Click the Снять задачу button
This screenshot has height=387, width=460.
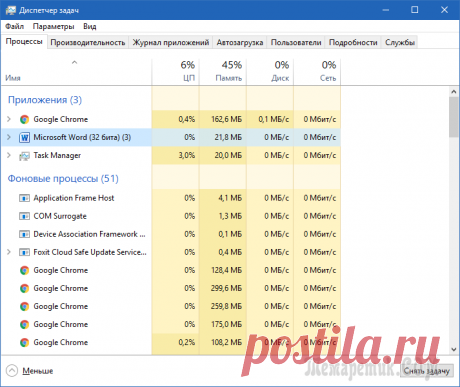(x=427, y=371)
